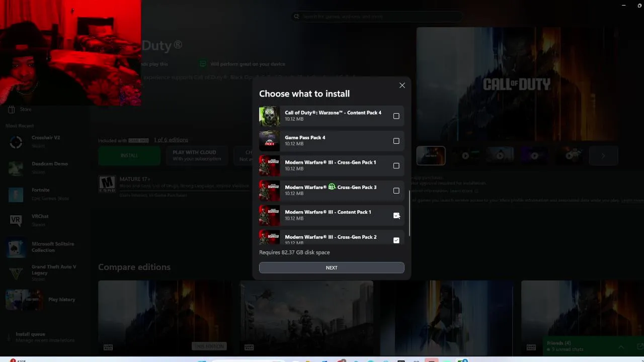This screenshot has height=362, width=644.
Task: Open the Call of Duty hero image
Action: tap(517, 84)
